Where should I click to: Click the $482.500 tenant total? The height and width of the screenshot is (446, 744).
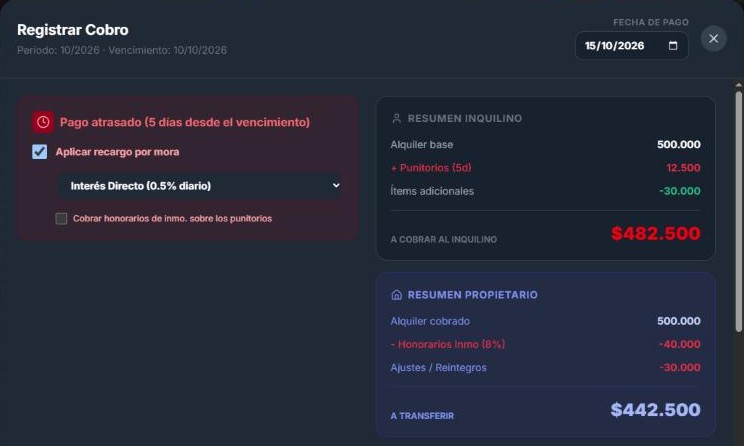coord(655,233)
